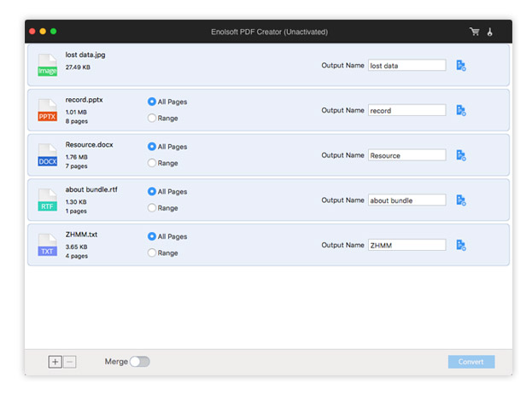Close the window with red button

pyautogui.click(x=32, y=32)
